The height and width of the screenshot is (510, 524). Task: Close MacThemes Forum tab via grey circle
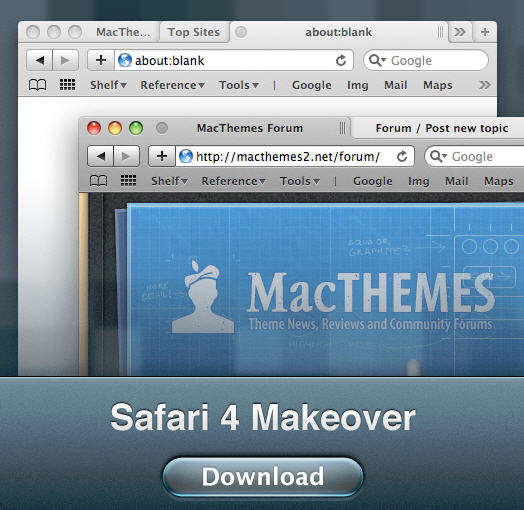162,128
